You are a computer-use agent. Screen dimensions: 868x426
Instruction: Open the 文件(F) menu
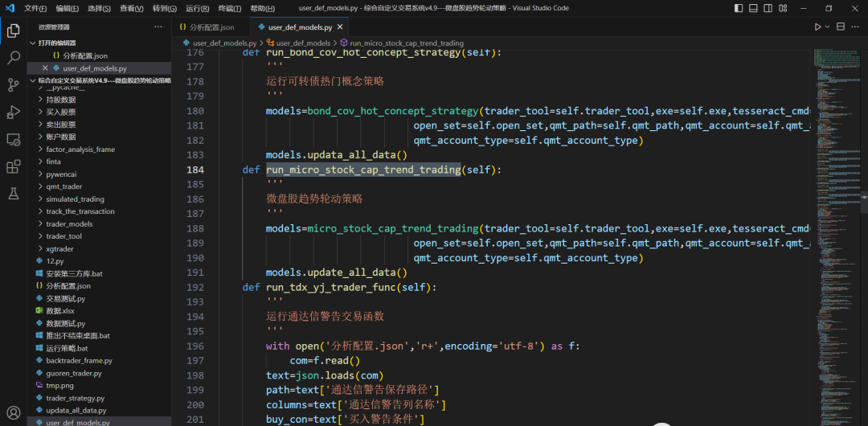coord(35,8)
